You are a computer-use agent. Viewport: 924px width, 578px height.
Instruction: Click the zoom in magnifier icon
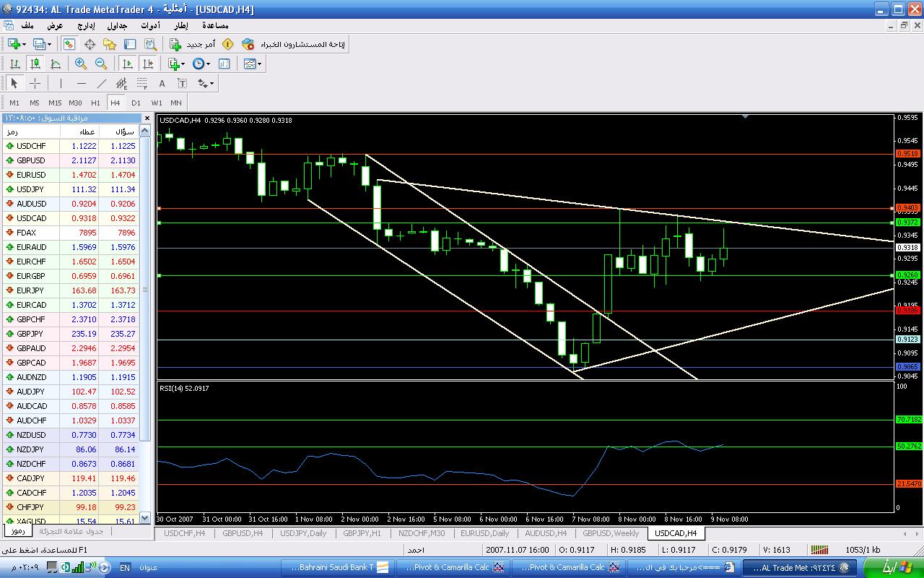[x=81, y=64]
